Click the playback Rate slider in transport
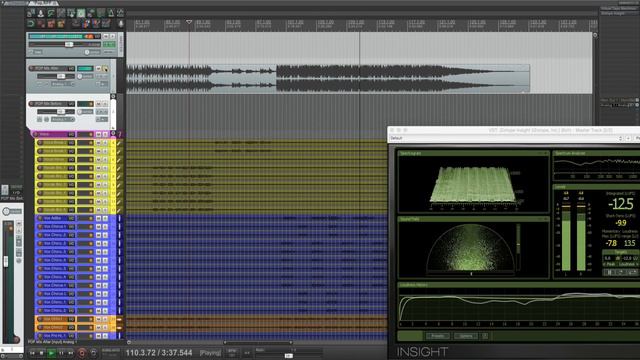Viewport: 640px width, 360px height. coord(289,356)
